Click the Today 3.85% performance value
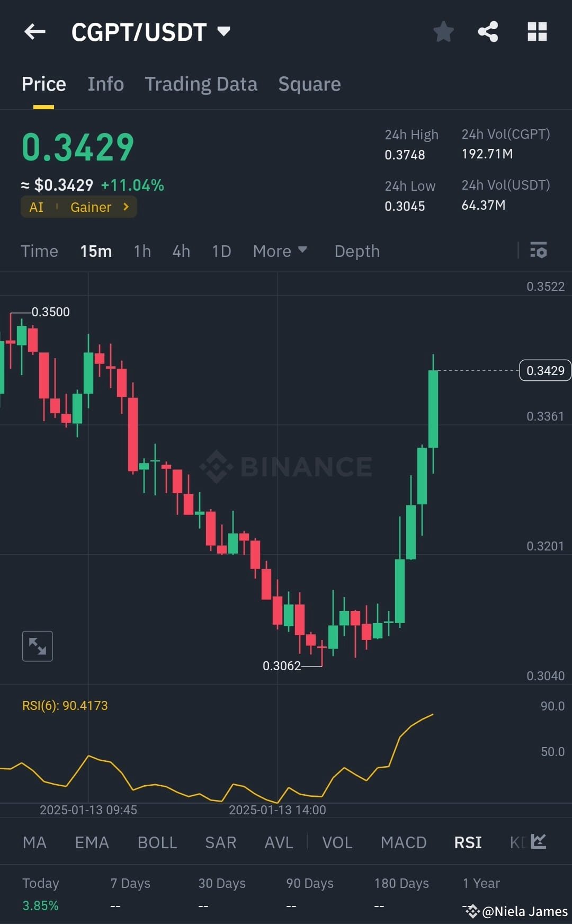Screen dimensions: 572x924 tap(41, 905)
